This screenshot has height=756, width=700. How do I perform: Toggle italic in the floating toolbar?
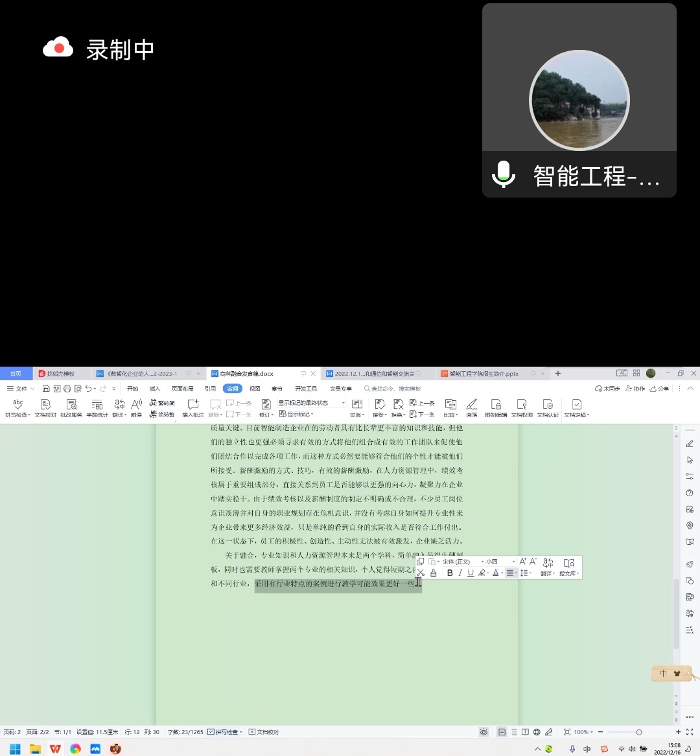coord(460,573)
